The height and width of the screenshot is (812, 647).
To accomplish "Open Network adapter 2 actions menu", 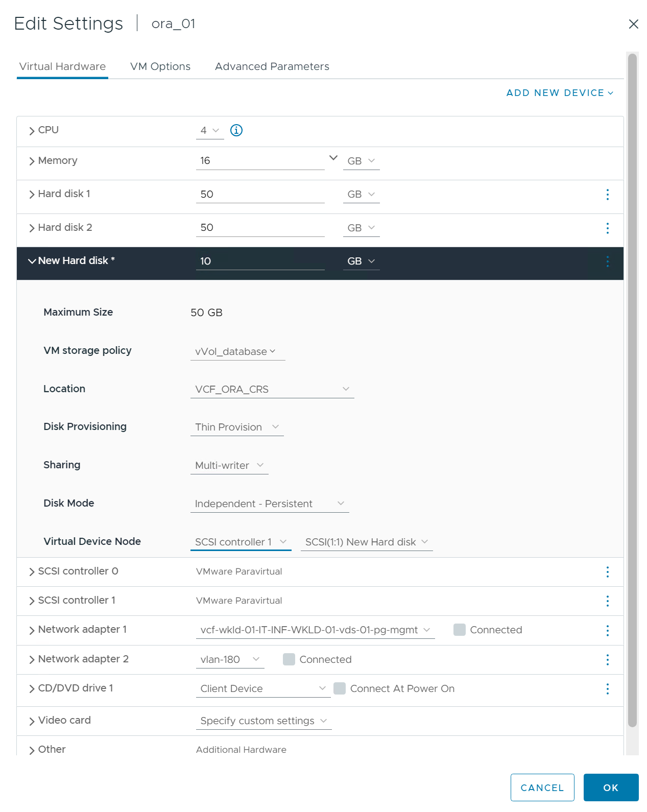I will tap(607, 660).
